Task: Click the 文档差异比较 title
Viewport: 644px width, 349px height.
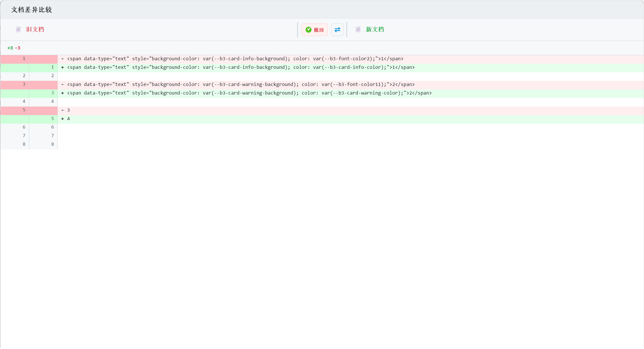Action: coord(31,10)
